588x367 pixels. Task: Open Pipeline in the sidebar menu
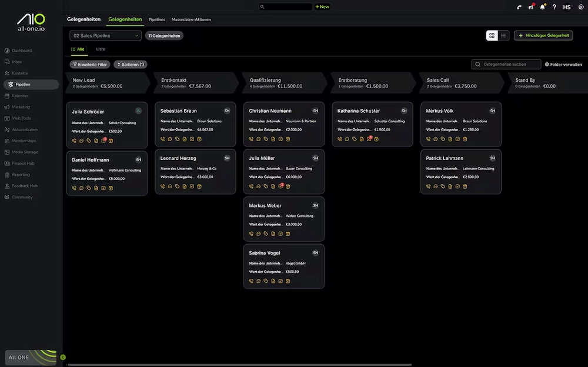coord(31,85)
